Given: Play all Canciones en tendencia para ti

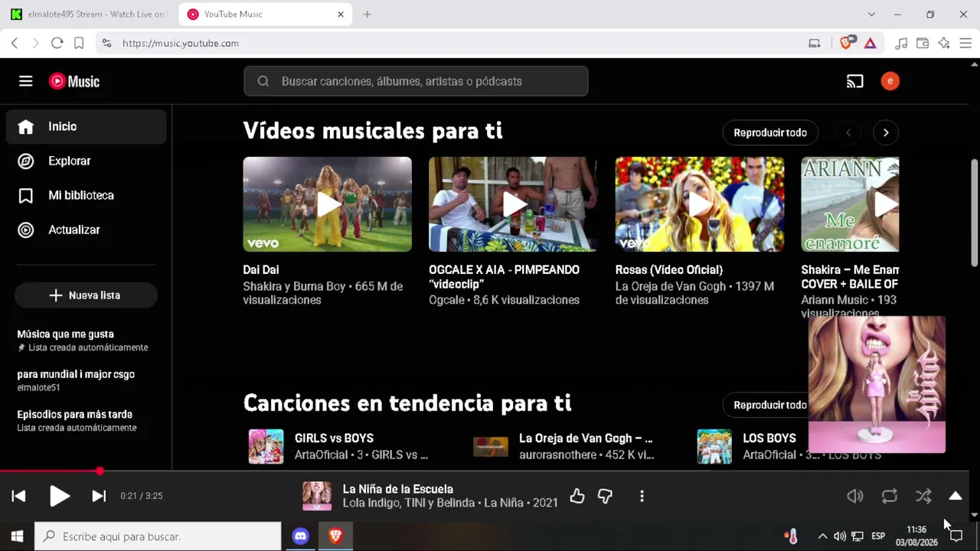Looking at the screenshot, I should 766,405.
